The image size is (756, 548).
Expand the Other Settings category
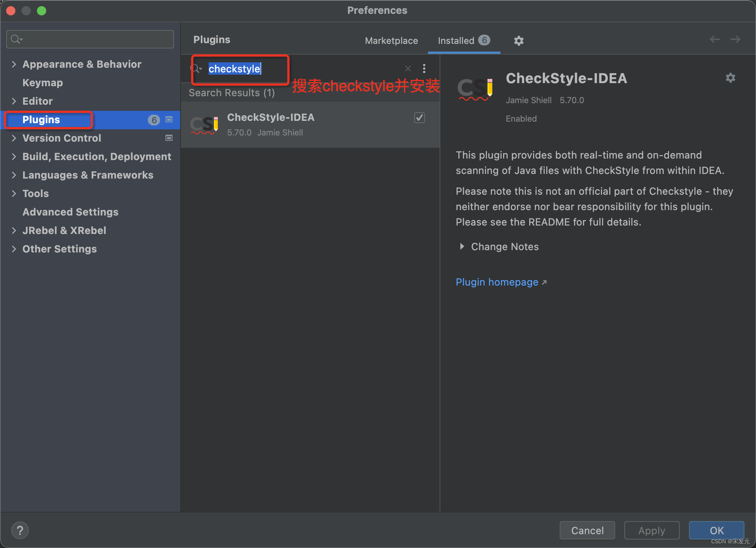14,249
